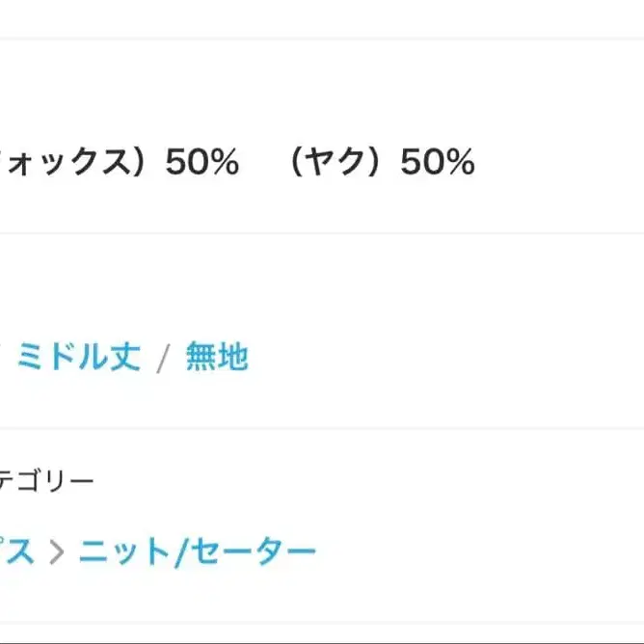This screenshot has width=644, height=644.
Task: Click the divider line above the material row
Action: (322, 39)
